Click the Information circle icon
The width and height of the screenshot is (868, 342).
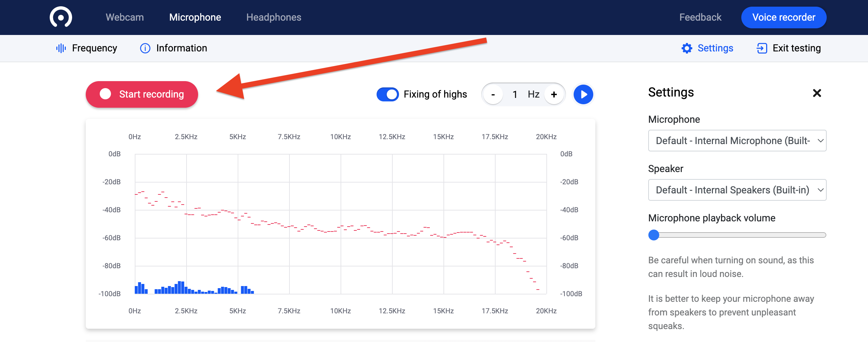145,48
